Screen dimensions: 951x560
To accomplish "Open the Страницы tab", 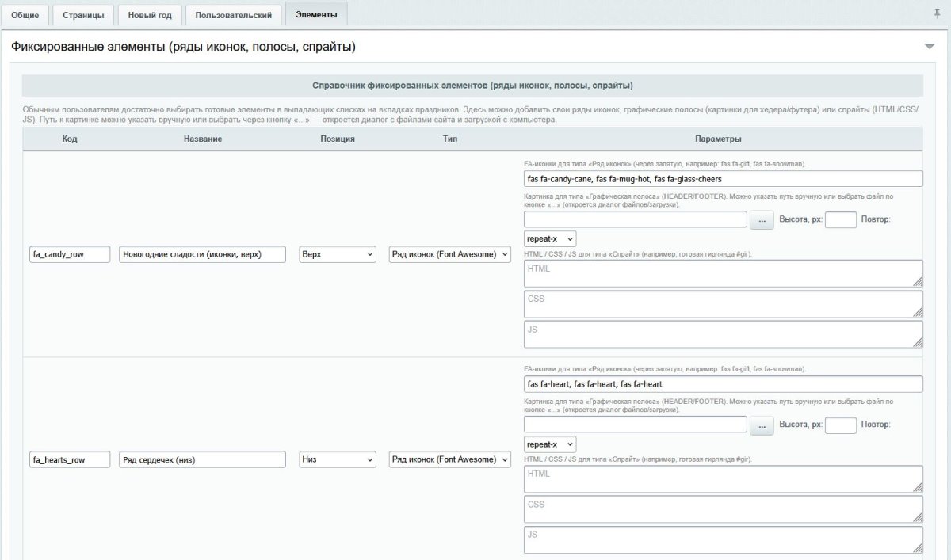I will 83,15.
